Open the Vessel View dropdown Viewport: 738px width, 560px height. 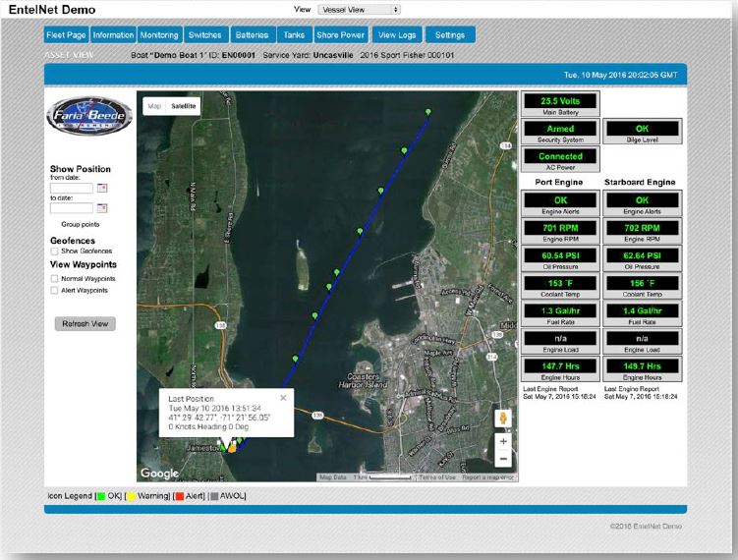(360, 8)
